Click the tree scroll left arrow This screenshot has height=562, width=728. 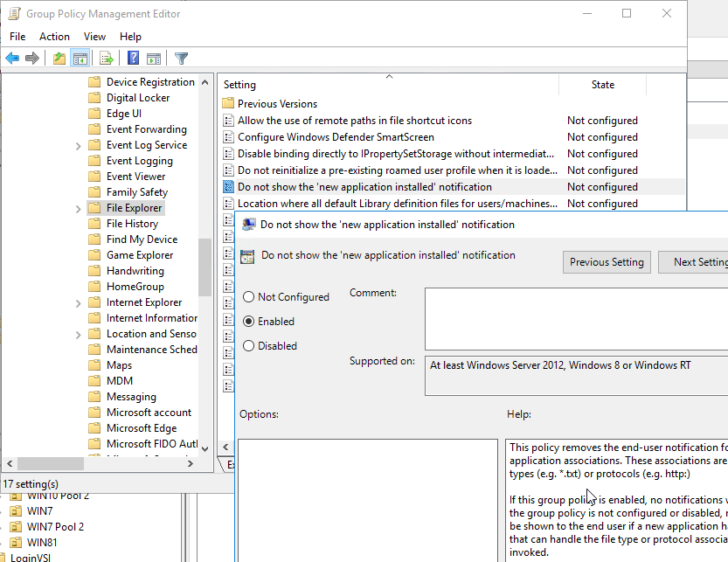(10, 463)
